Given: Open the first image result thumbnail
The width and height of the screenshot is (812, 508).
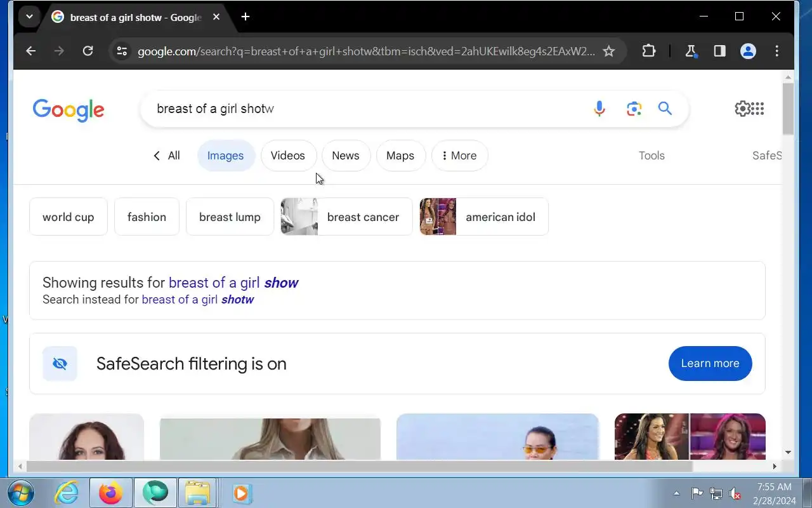Looking at the screenshot, I should tap(87, 437).
